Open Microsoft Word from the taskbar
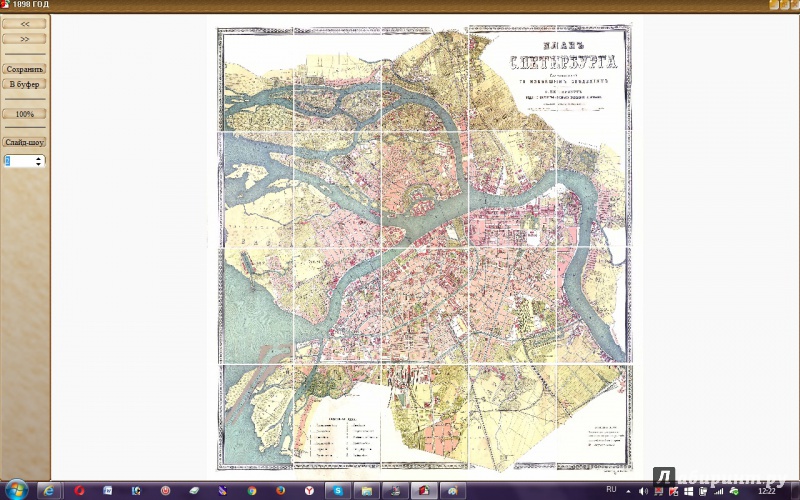This screenshot has height=500, width=800. (108, 491)
